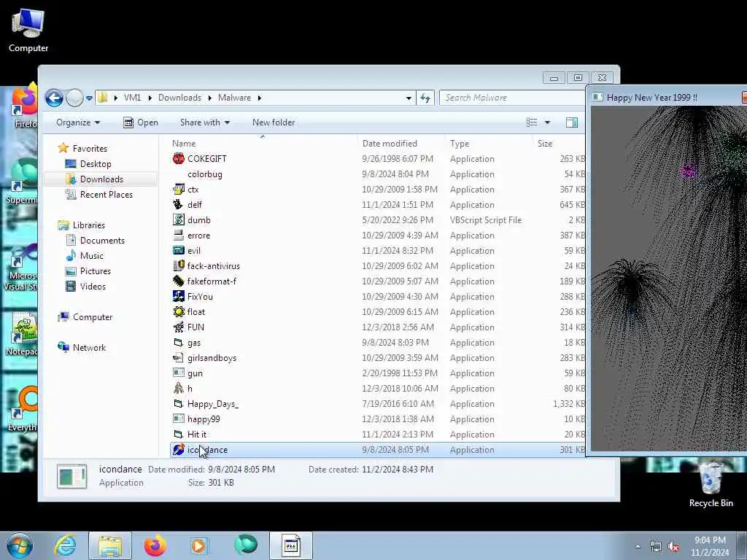
Task: Click the COKEGIFT file icon
Action: tap(179, 158)
